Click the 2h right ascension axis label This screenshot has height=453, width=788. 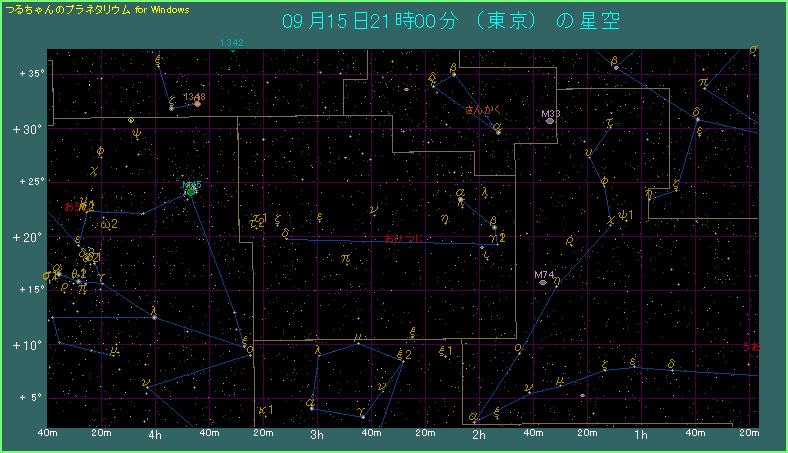(478, 436)
